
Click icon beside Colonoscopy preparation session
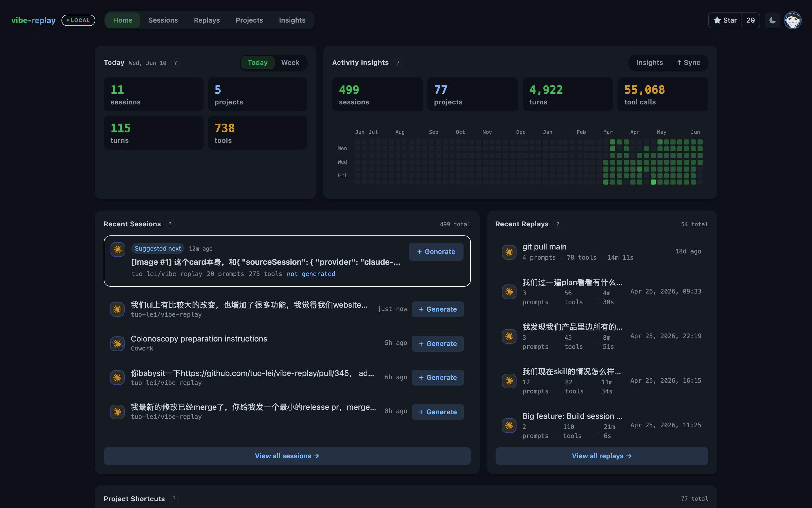[118, 344]
